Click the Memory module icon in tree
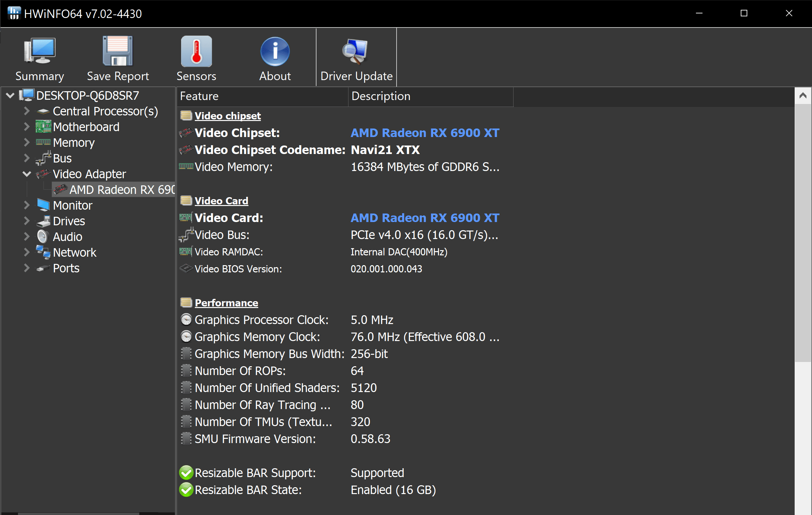The width and height of the screenshot is (812, 515). coord(43,142)
